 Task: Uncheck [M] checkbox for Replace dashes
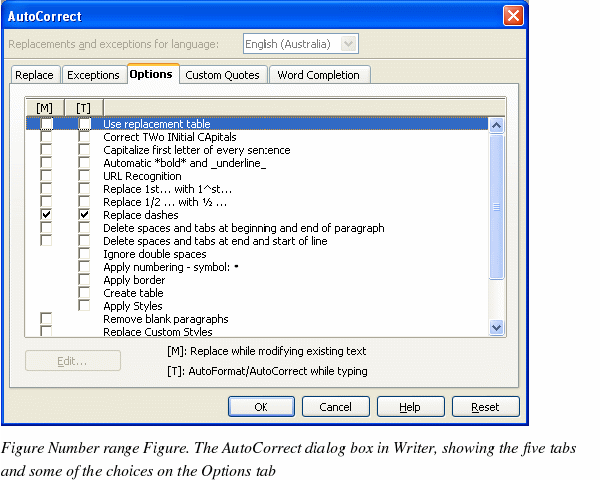tap(47, 215)
